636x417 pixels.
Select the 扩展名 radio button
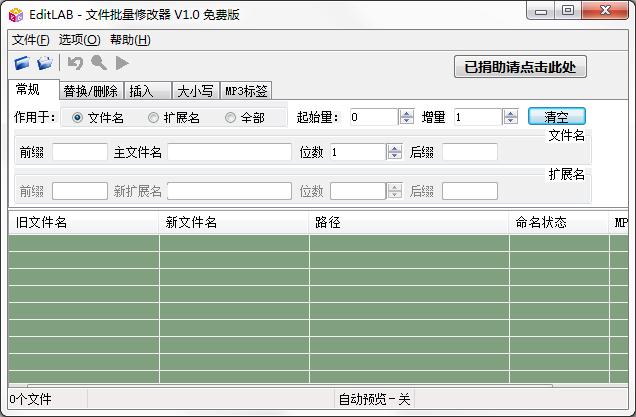coord(153,118)
